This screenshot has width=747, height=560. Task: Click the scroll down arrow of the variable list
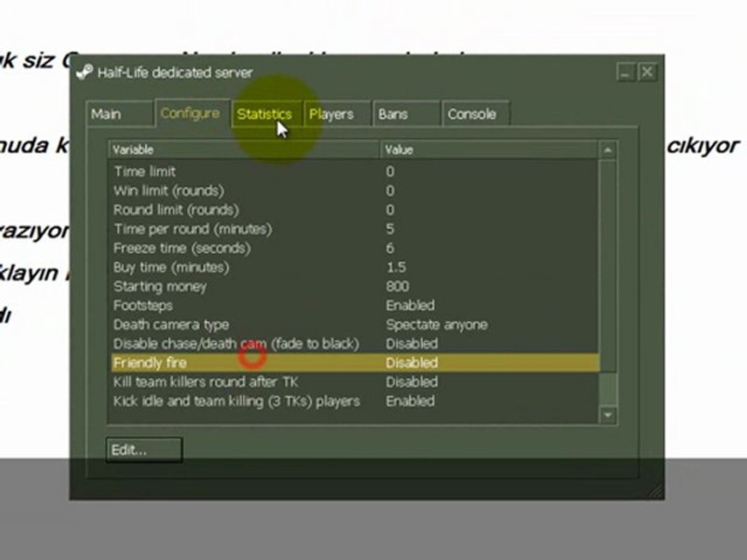point(607,415)
